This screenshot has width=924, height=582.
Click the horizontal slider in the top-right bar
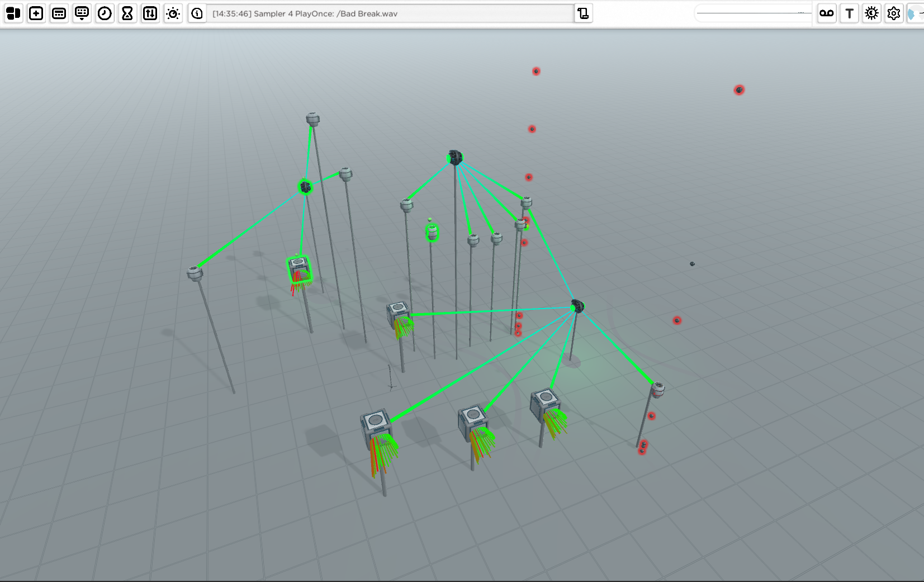click(752, 12)
